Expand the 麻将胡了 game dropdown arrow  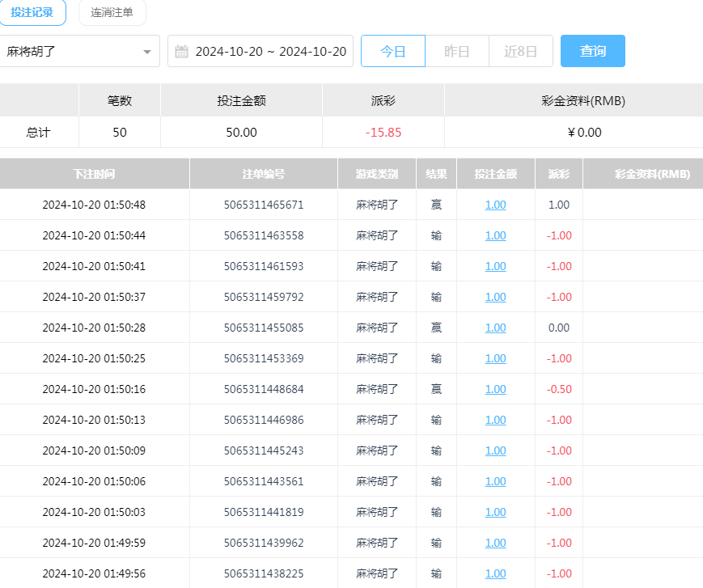(x=146, y=52)
